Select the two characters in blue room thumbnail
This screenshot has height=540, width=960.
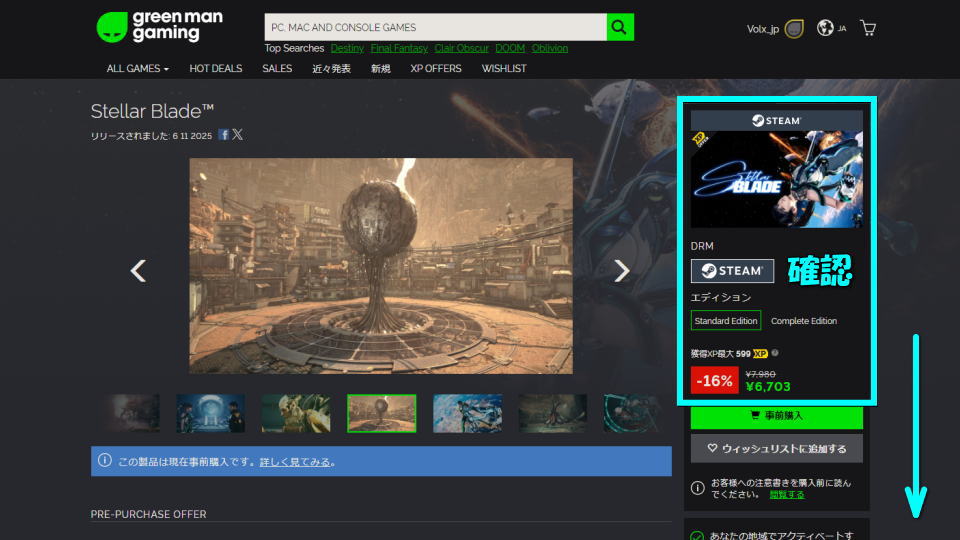211,413
